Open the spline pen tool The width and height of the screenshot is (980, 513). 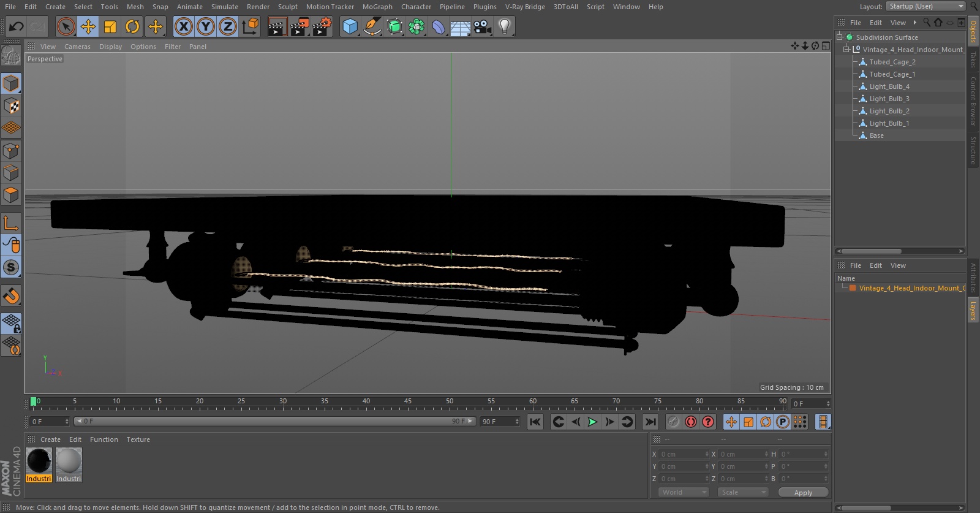(372, 26)
